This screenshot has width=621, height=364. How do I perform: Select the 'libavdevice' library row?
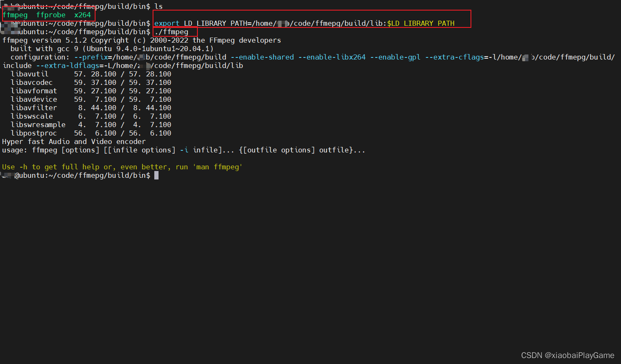coord(91,100)
